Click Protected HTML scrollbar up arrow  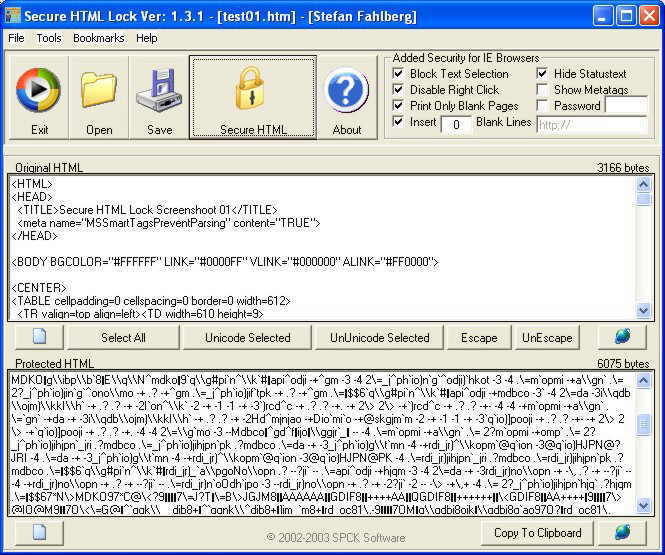(x=643, y=380)
